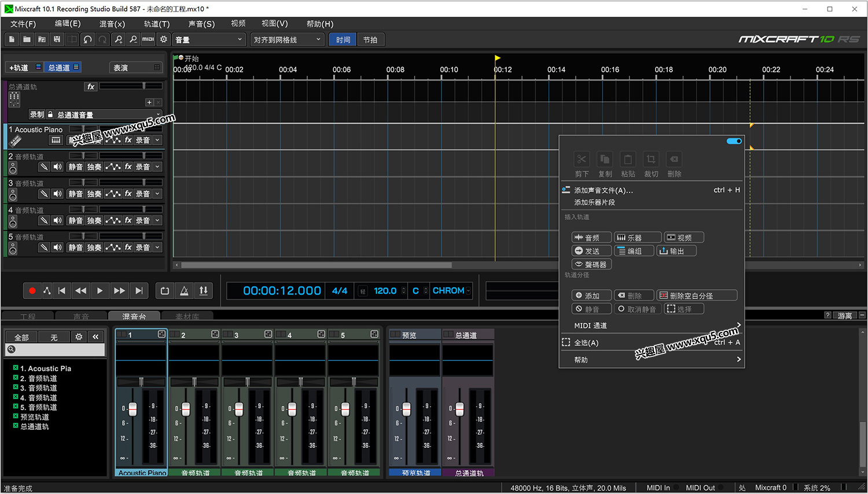The height and width of the screenshot is (494, 868).
Task: Open preferences gear in top toolbar
Action: pyautogui.click(x=164, y=39)
